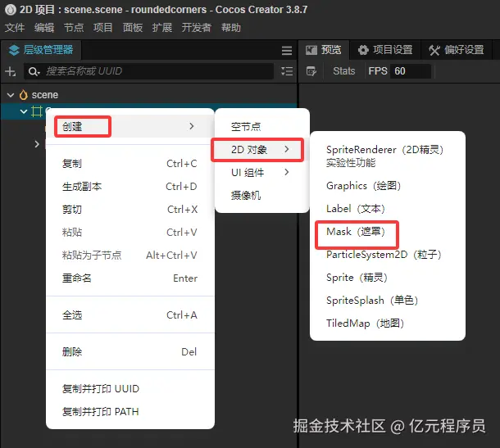The image size is (500, 448).
Task: Open the 开发者 menu
Action: pos(197,28)
